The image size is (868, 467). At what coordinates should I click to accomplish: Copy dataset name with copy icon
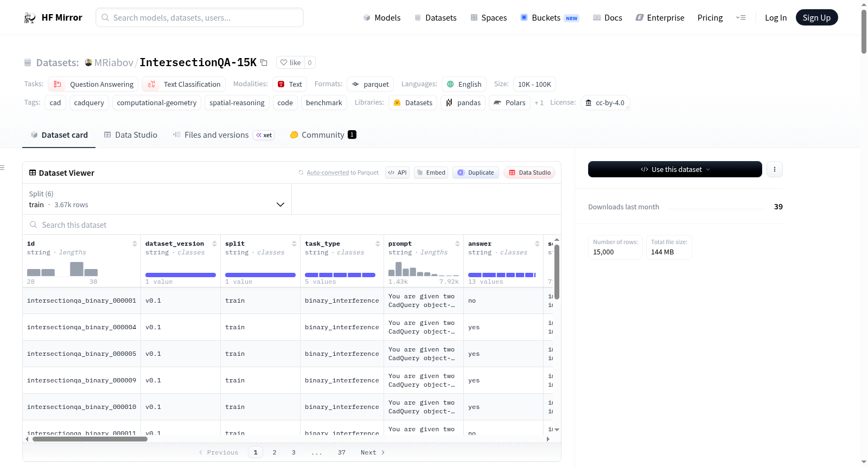264,62
